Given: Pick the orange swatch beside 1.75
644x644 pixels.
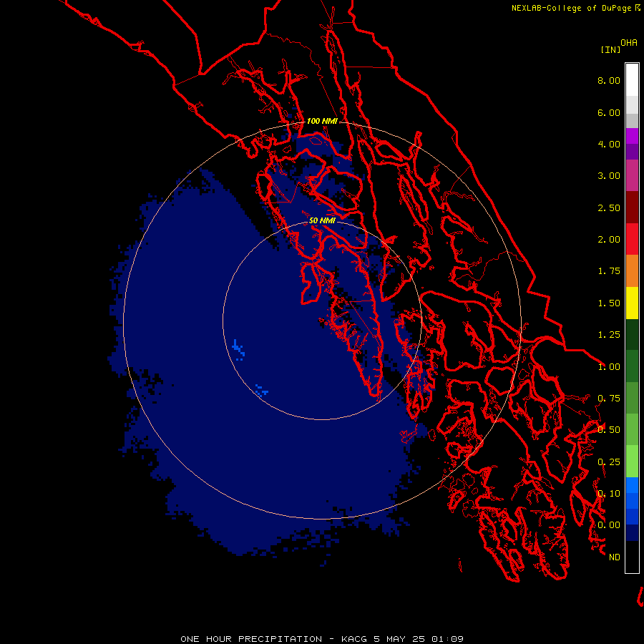Looking at the screenshot, I should [x=632, y=271].
